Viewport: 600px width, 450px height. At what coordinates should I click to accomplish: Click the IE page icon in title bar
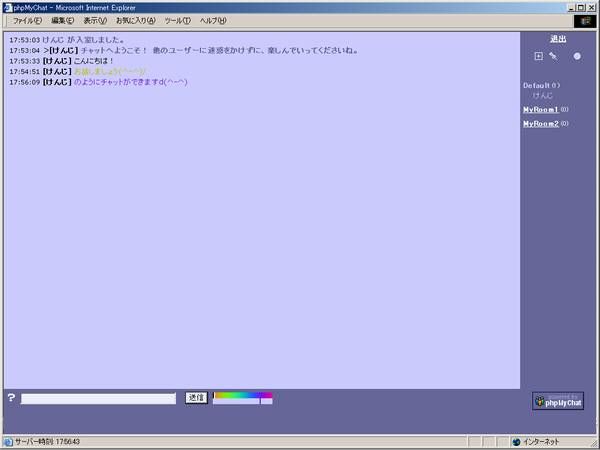(x=8, y=8)
